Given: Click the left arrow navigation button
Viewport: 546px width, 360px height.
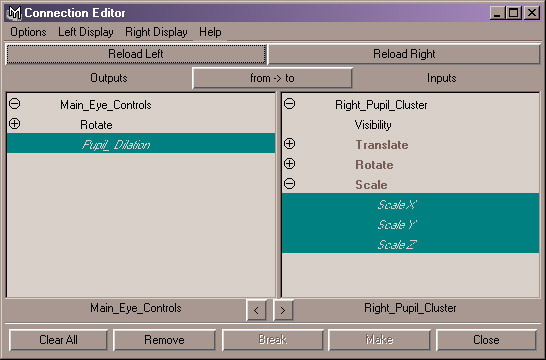Looking at the screenshot, I should point(256,310).
